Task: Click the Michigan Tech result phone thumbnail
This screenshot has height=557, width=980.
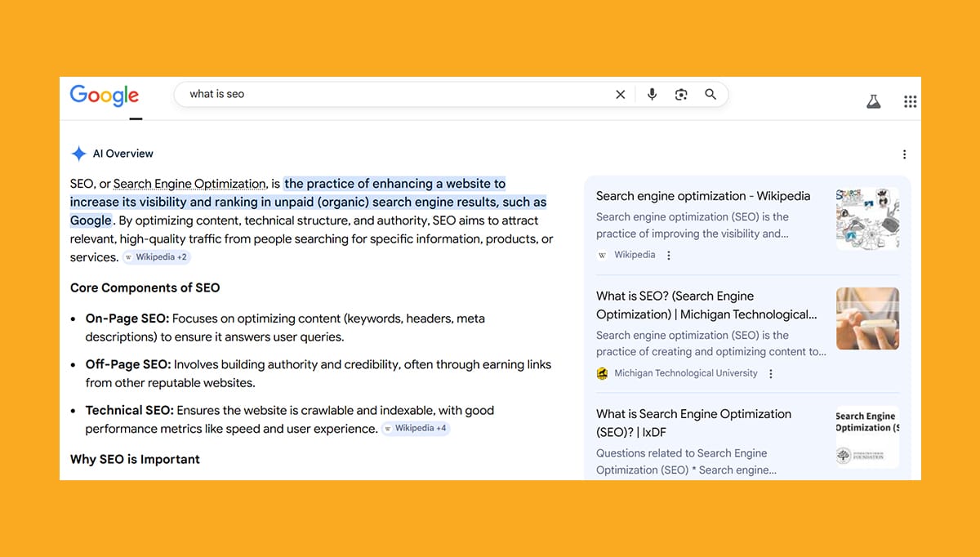Action: pyautogui.click(x=867, y=319)
